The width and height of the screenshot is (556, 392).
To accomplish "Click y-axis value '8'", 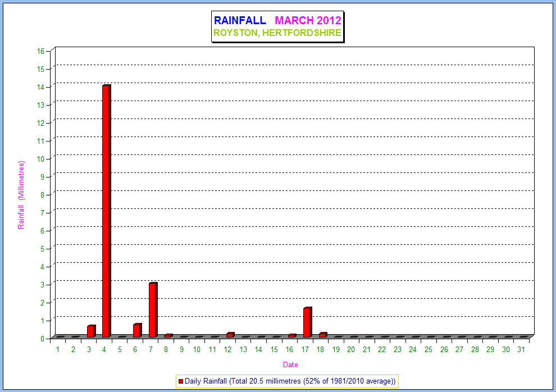I will [43, 195].
